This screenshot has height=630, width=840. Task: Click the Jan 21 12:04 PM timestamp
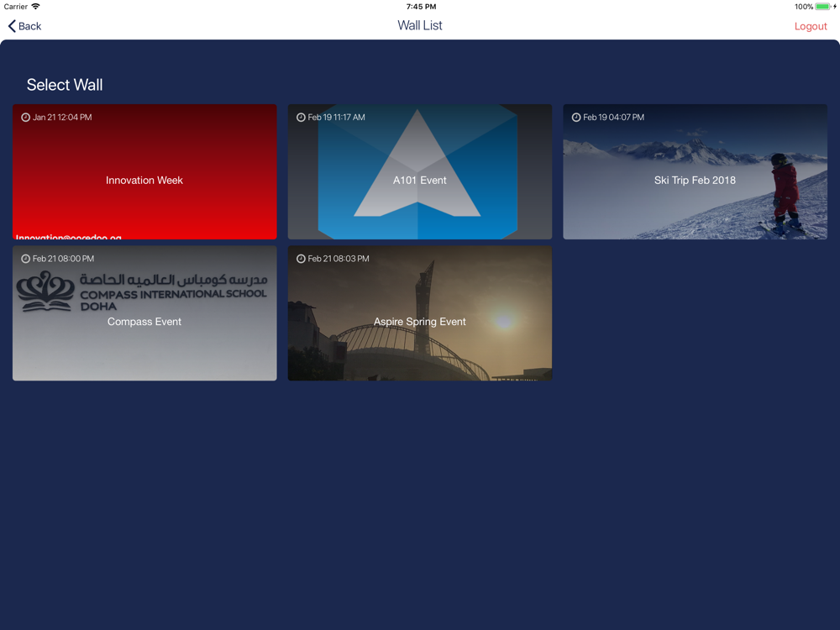pos(62,118)
